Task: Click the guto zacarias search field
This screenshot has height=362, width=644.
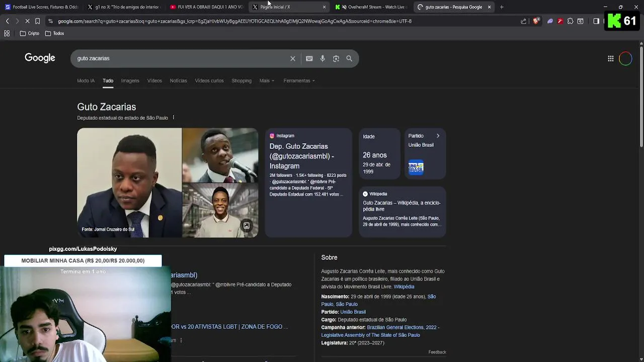Action: (x=181, y=58)
